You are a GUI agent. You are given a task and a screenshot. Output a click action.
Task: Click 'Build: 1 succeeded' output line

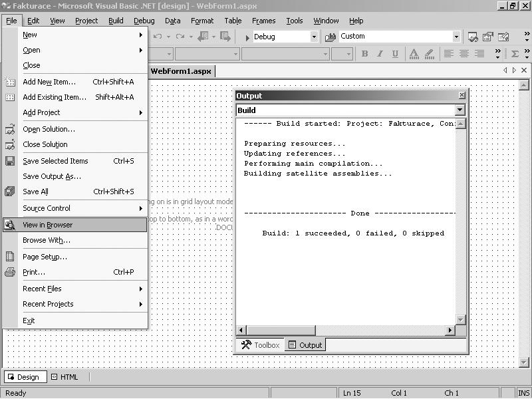click(x=353, y=233)
